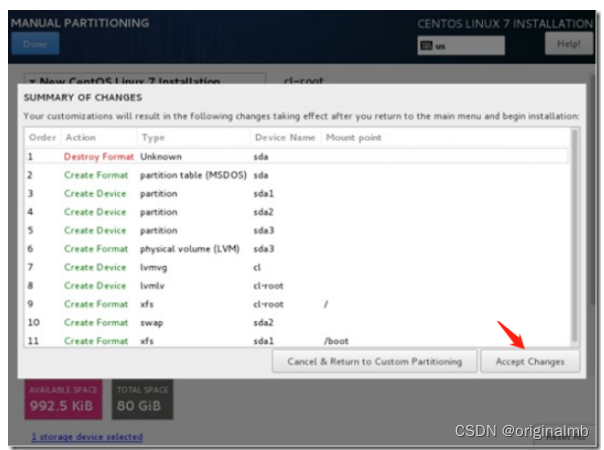Click the blue Done button

[x=35, y=44]
